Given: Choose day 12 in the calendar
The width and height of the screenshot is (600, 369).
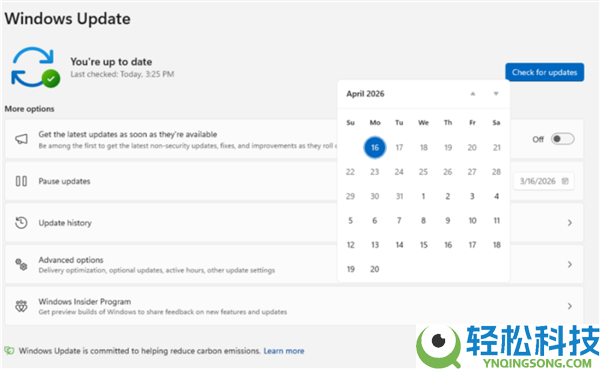Looking at the screenshot, I should (x=350, y=245).
